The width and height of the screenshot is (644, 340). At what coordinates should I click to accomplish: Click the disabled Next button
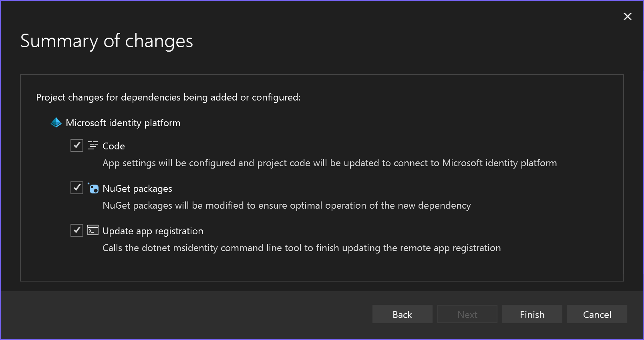coord(467,314)
